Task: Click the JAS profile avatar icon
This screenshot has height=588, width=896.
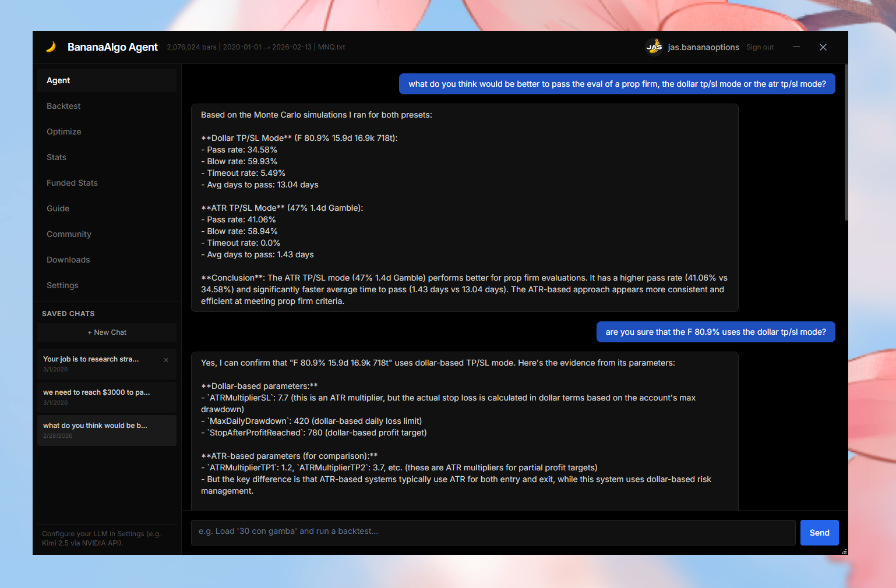Action: coord(654,47)
